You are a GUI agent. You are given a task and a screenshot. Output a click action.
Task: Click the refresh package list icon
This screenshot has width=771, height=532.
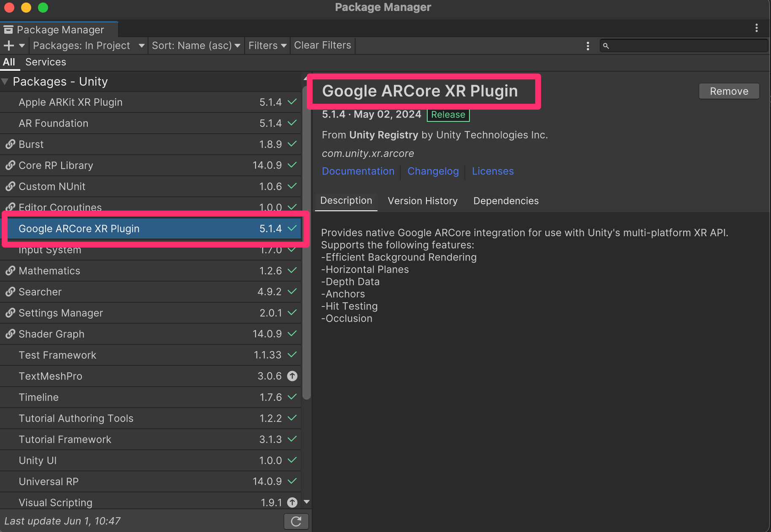click(296, 521)
